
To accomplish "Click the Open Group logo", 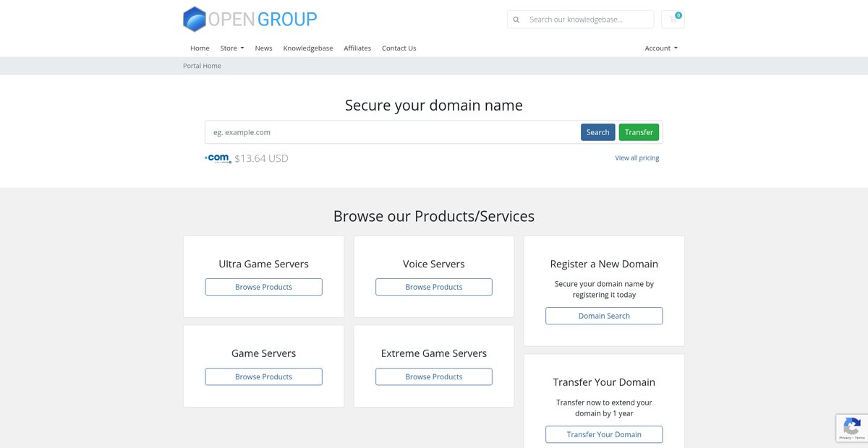I will [x=250, y=19].
